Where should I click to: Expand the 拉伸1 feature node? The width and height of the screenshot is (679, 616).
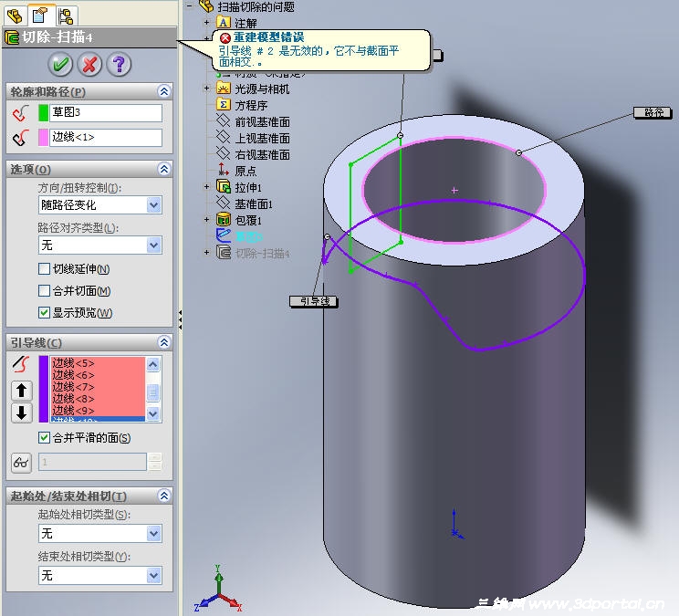coord(206,186)
